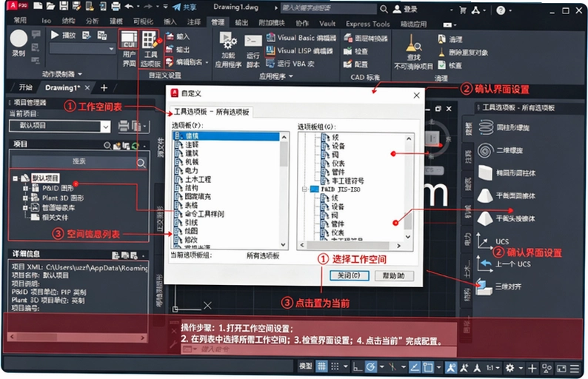Expand the P&ID 图形 tree node
Screen dimensions: 588x379
(x=25, y=188)
